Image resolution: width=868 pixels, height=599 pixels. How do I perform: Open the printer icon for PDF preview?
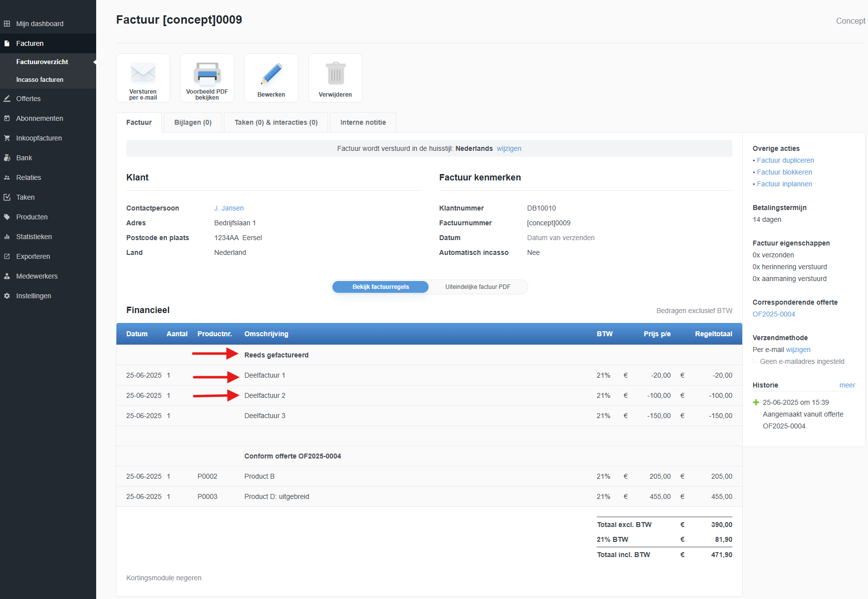coord(207,74)
